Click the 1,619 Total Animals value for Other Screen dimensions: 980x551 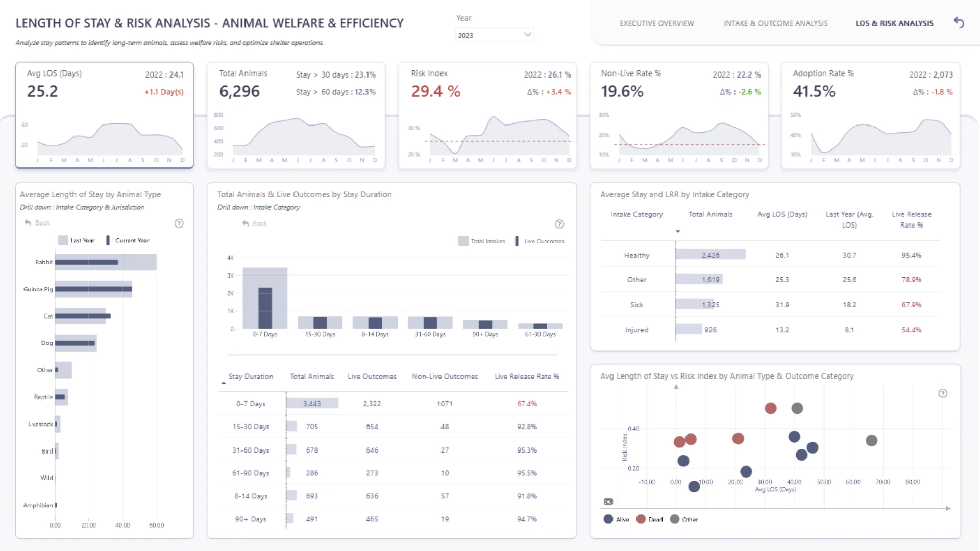(x=710, y=280)
